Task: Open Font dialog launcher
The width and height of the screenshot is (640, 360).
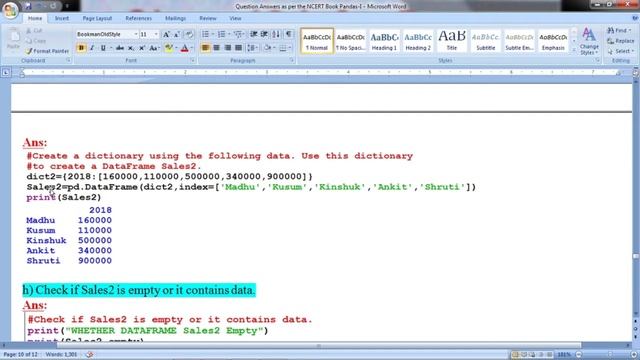Action: (x=192, y=60)
